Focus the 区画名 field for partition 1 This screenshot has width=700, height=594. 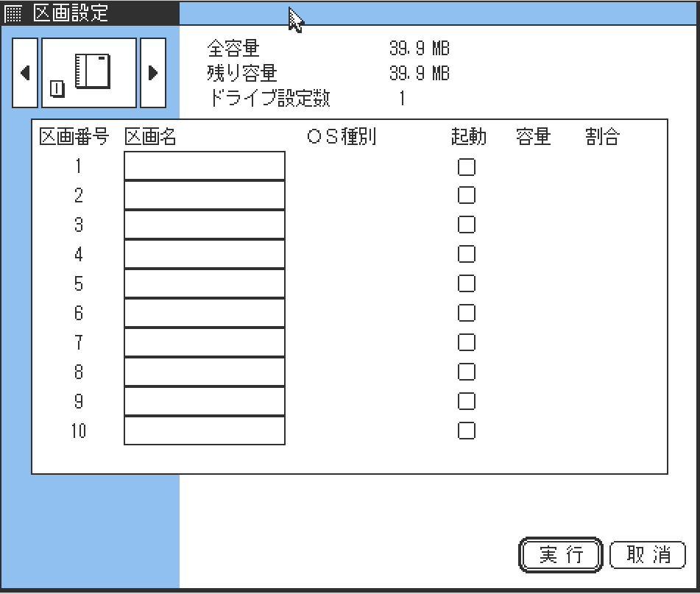tap(205, 166)
